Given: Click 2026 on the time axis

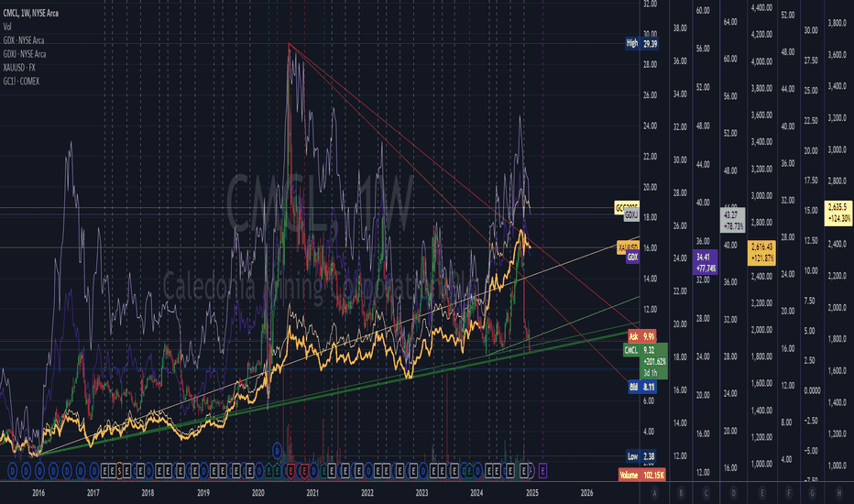Looking at the screenshot, I should (x=586, y=493).
